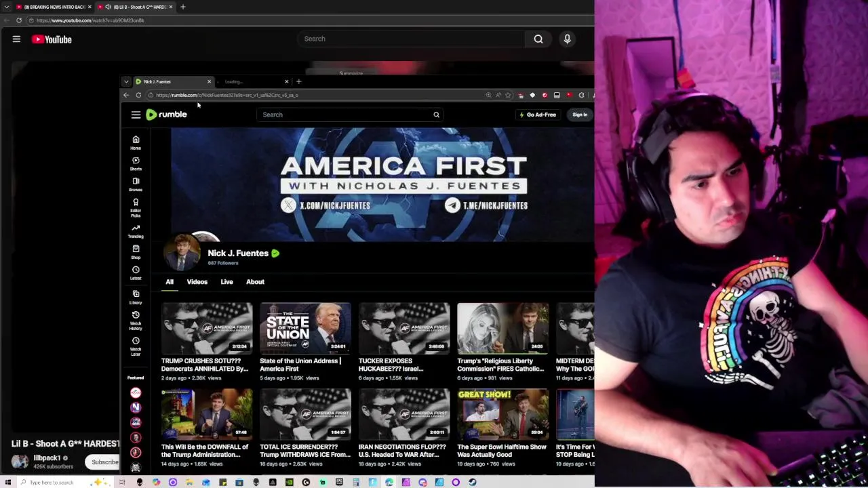
Task: Open Task View on the taskbar
Action: pos(122,482)
